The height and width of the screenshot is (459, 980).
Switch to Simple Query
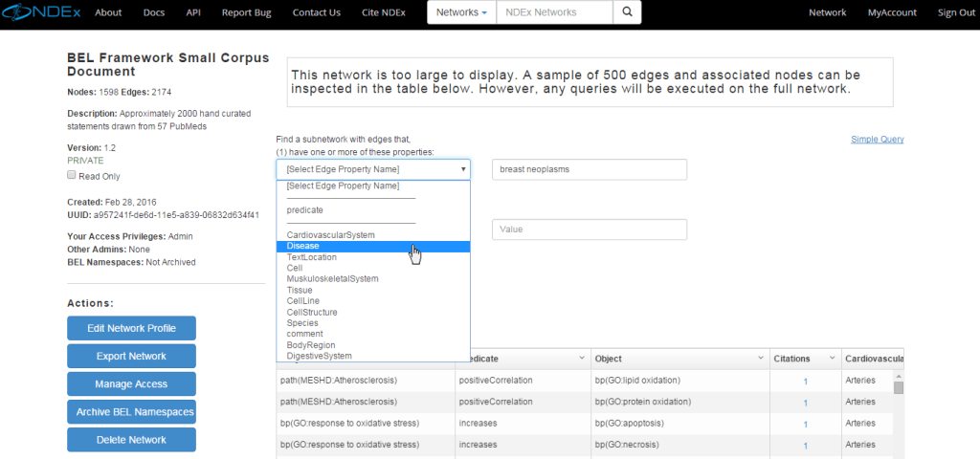pyautogui.click(x=878, y=140)
